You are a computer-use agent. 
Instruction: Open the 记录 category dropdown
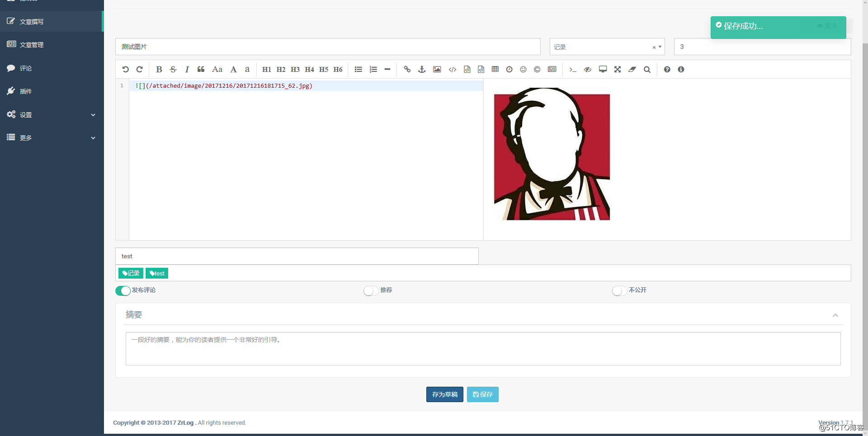point(607,47)
